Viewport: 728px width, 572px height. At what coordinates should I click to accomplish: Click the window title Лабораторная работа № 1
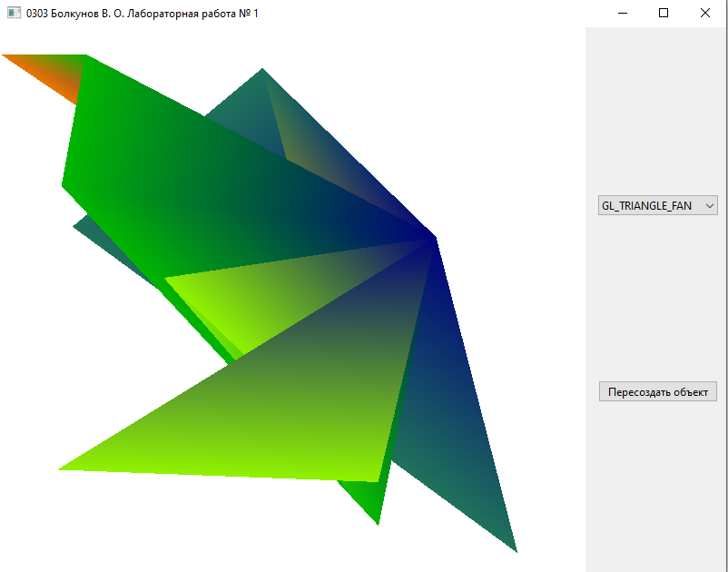coord(192,14)
